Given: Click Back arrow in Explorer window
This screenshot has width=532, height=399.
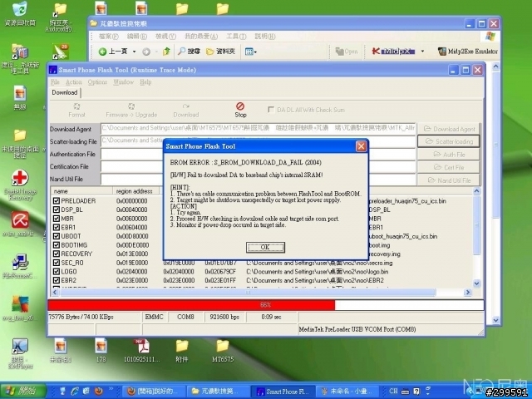Looking at the screenshot, I should (102, 52).
